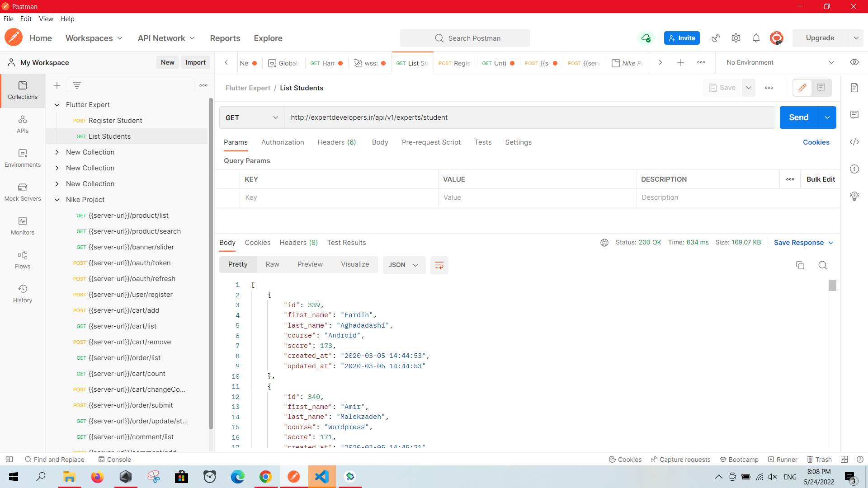Open the collections filter icon
The image size is (868, 488).
[77, 85]
